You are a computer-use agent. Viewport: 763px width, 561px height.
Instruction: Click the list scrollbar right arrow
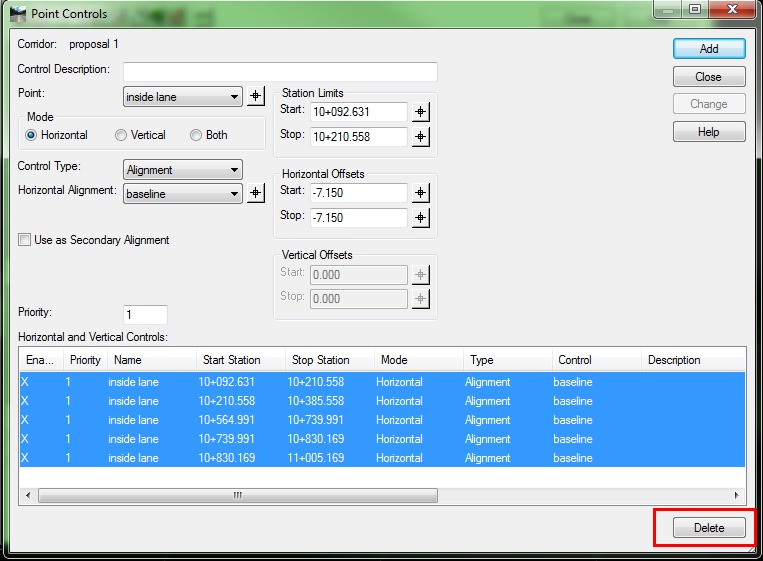(737, 495)
